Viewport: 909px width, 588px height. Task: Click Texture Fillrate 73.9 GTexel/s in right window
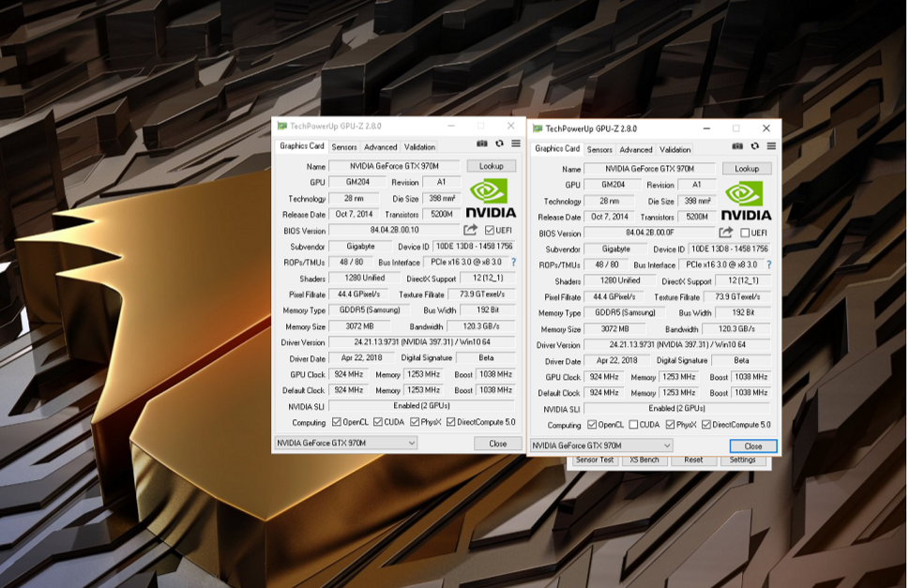[736, 296]
